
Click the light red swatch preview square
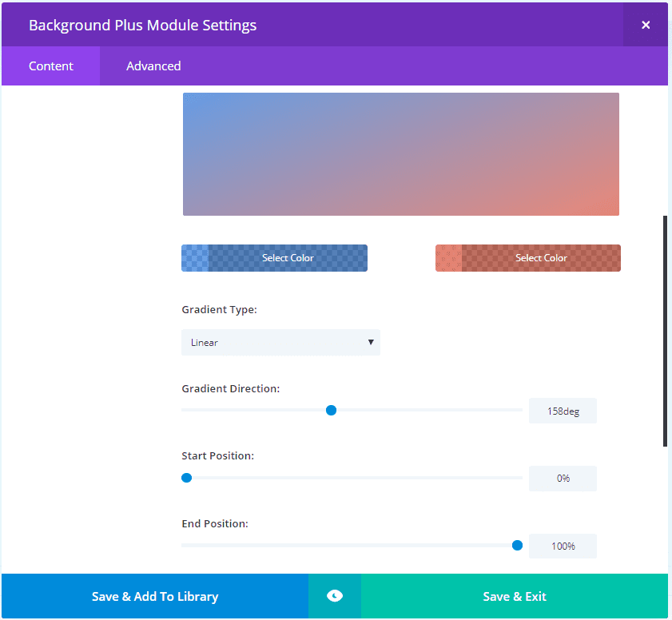point(448,258)
